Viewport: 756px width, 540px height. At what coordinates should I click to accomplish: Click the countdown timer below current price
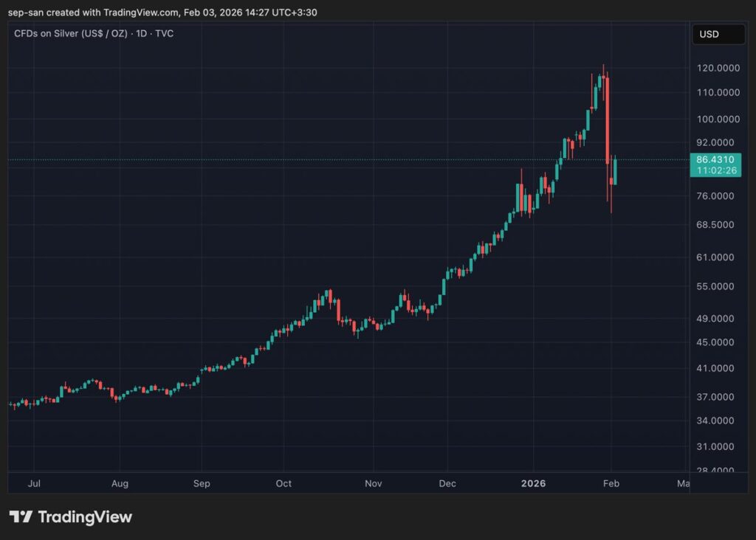(715, 170)
